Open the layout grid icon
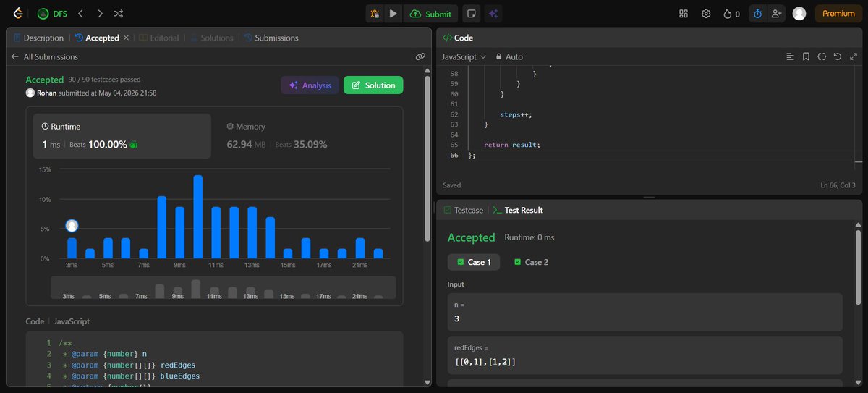This screenshot has height=393, width=868. 684,13
